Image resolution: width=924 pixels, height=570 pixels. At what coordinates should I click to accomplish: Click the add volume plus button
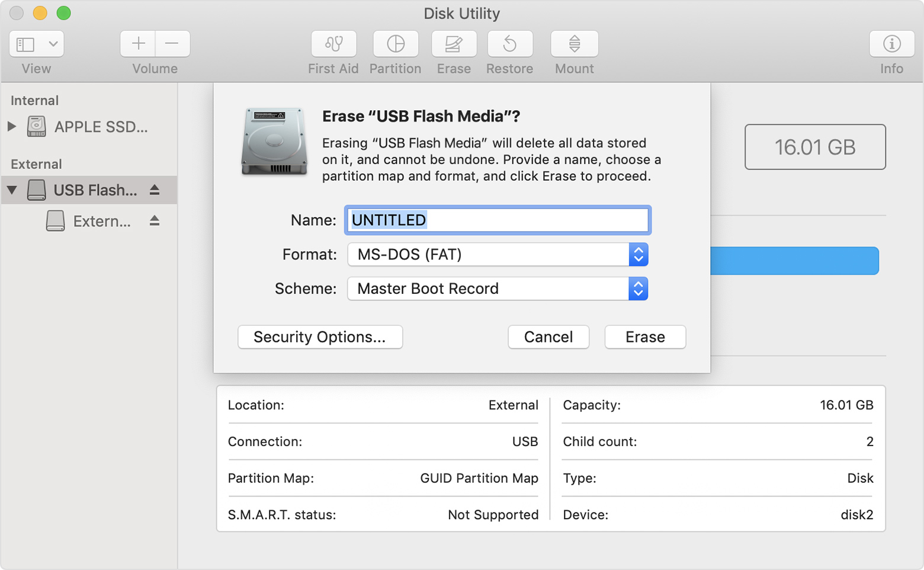[138, 44]
